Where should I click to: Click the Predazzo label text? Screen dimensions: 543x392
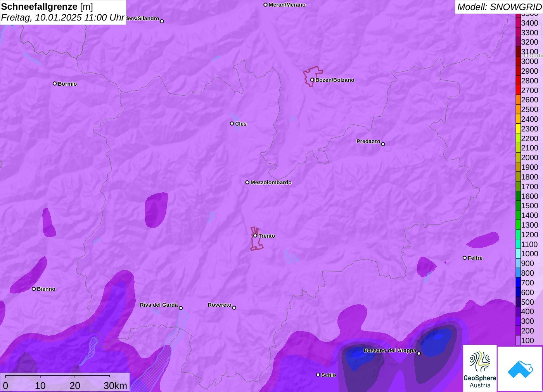(368, 141)
